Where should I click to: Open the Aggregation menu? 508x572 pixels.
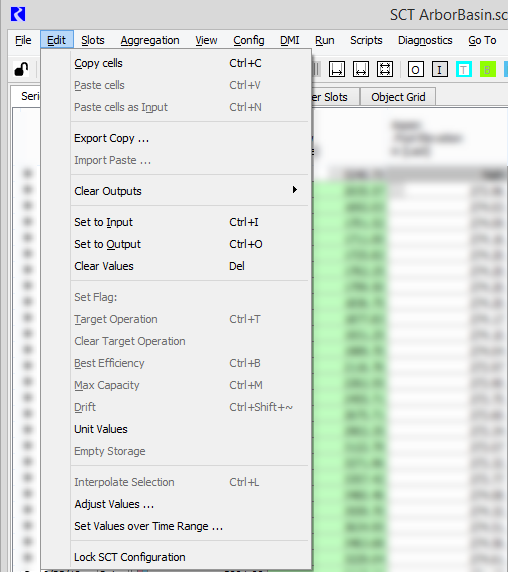pyautogui.click(x=150, y=40)
